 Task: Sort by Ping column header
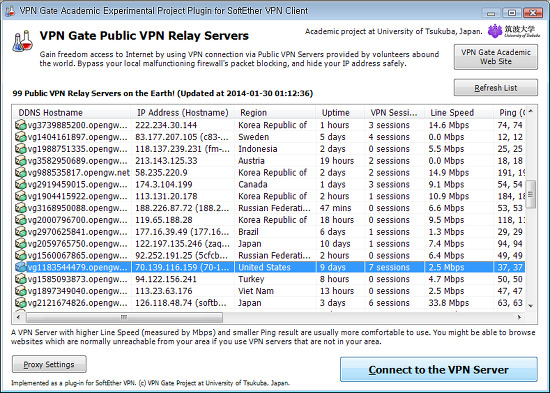[x=509, y=113]
